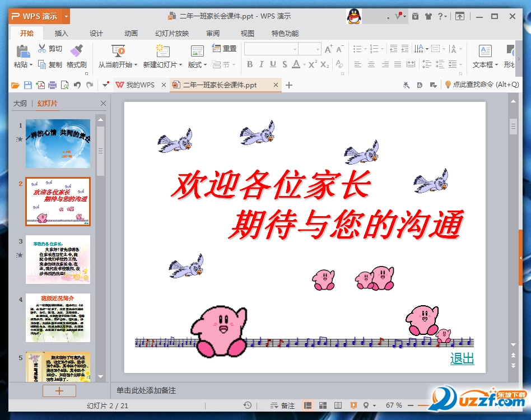Align text to the left

(x=357, y=64)
